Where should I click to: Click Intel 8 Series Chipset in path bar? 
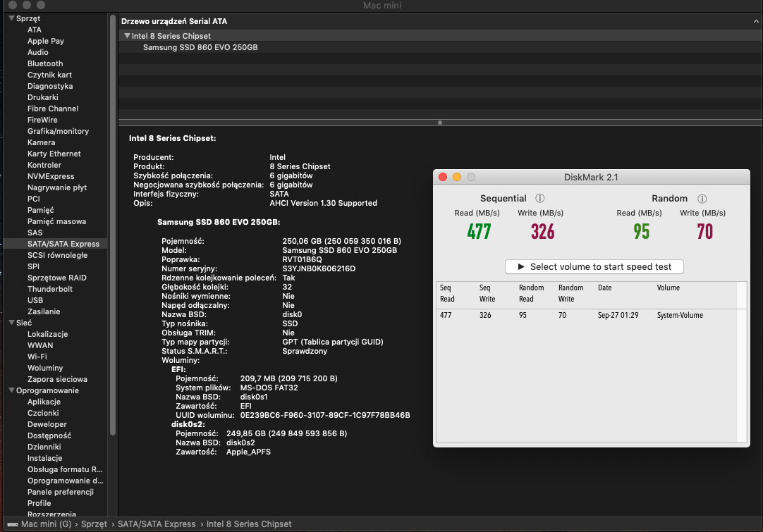click(x=249, y=524)
